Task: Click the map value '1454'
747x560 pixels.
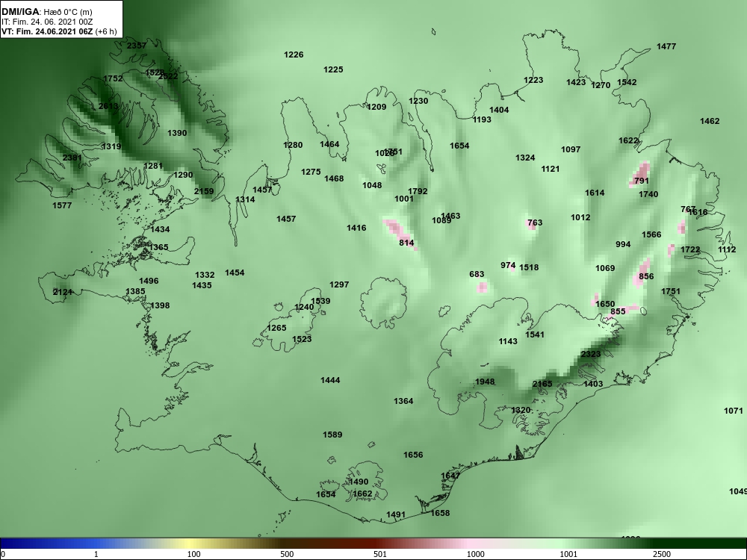Action: (235, 273)
